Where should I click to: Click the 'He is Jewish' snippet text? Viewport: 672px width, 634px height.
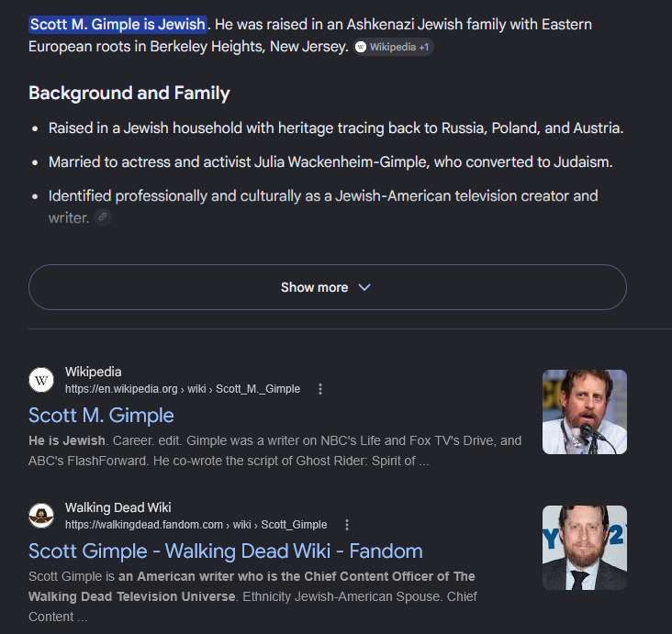click(x=67, y=440)
